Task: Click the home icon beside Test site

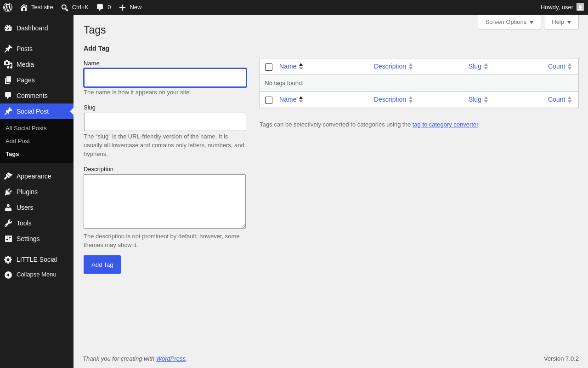Action: pos(24,7)
